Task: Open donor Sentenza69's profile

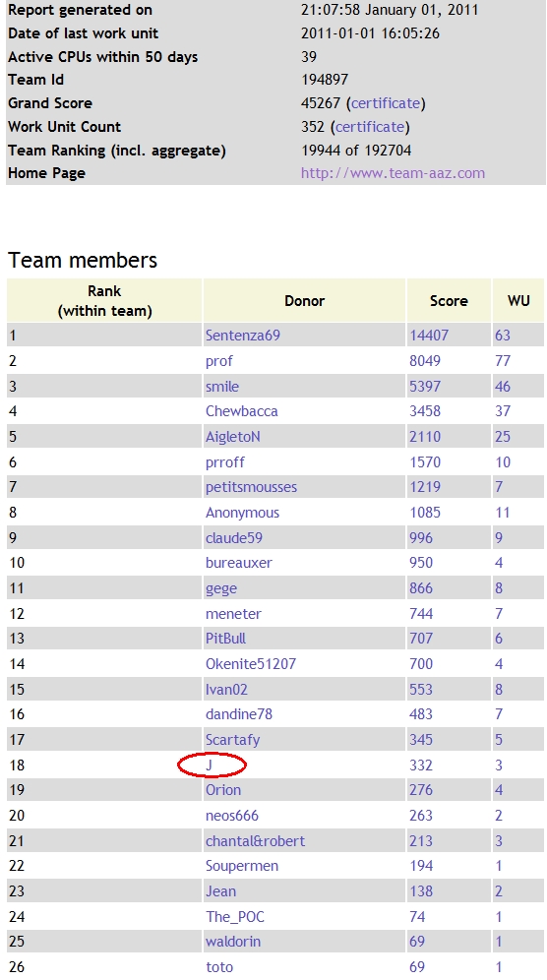Action: [x=243, y=336]
